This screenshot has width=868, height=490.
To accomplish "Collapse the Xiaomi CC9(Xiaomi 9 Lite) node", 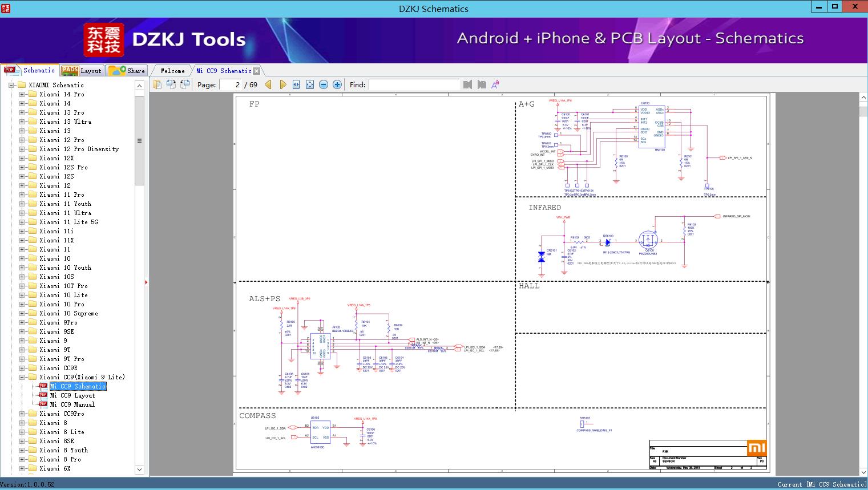I will click(x=22, y=377).
